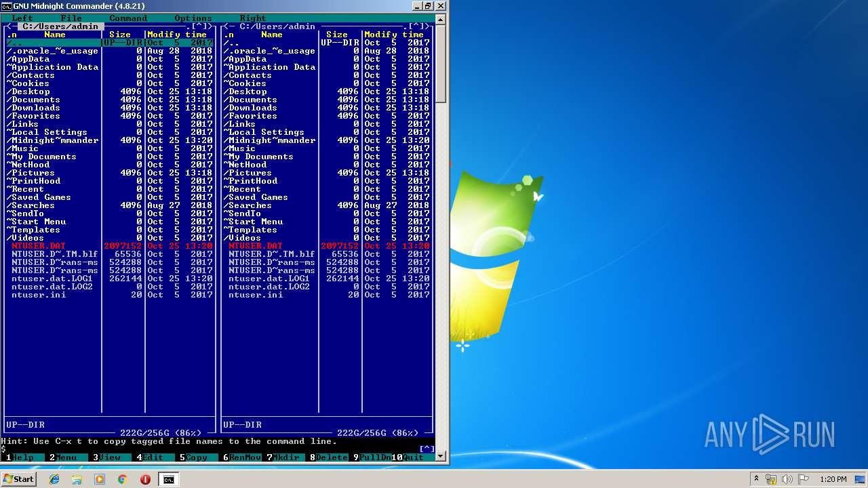
Task: Select /Midnight~mmander in the left panel
Action: coord(109,140)
